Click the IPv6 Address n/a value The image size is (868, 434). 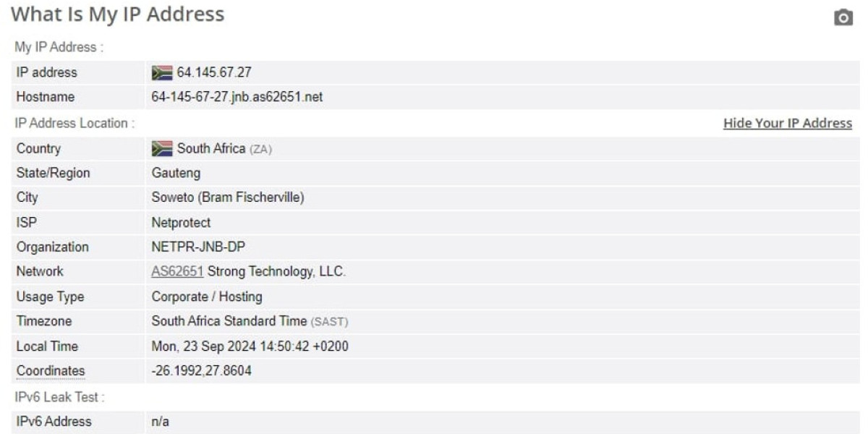(160, 422)
